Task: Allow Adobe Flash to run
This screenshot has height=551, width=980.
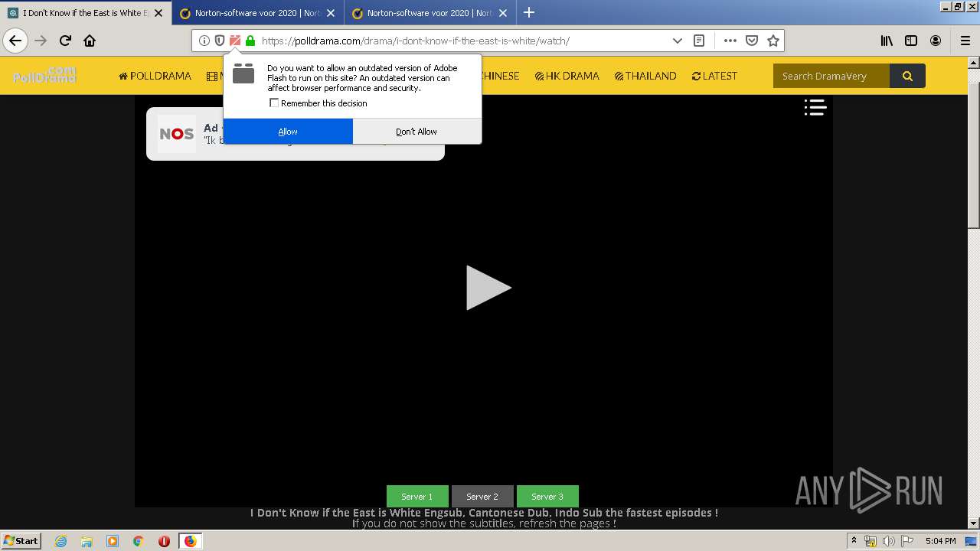Action: [288, 132]
